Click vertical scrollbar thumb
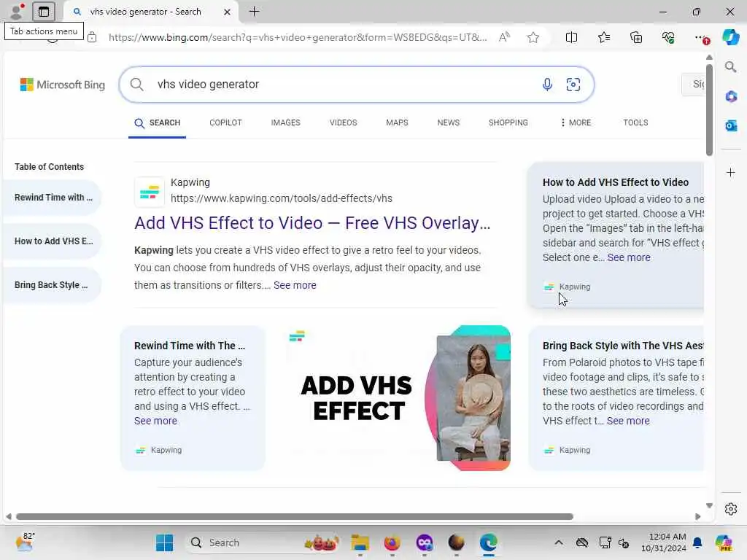Screen dimensions: 747x560 (x=709, y=110)
